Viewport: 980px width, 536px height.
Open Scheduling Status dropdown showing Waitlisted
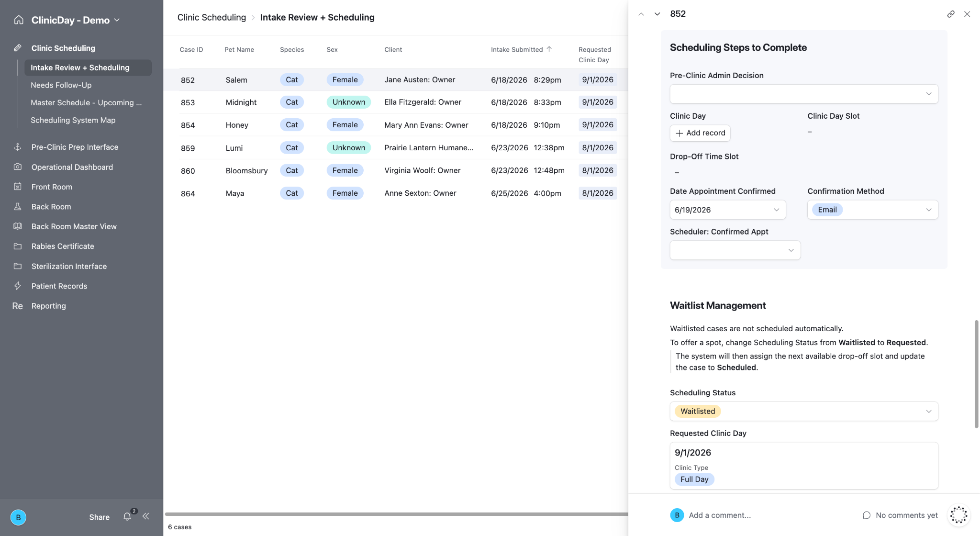pyautogui.click(x=804, y=411)
